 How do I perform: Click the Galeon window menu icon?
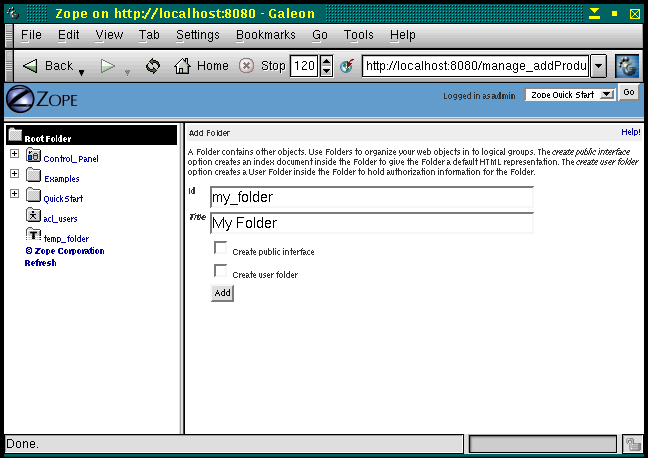pos(13,13)
